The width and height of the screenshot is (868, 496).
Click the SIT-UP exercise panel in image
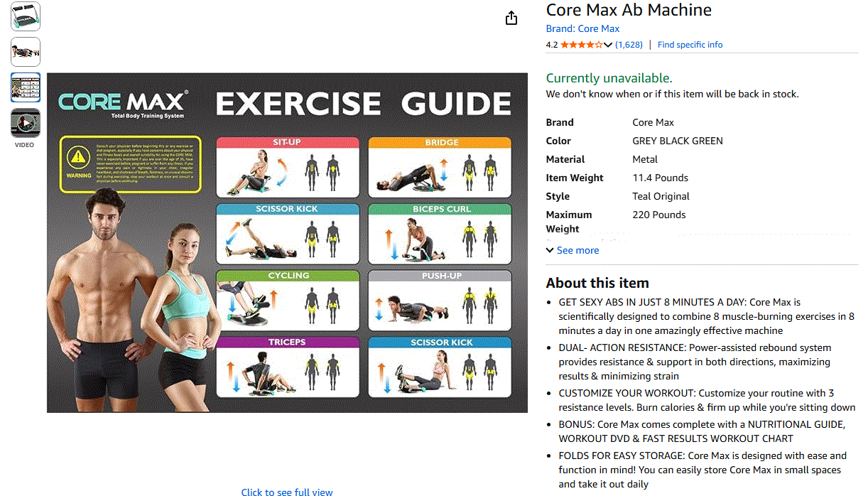point(288,167)
